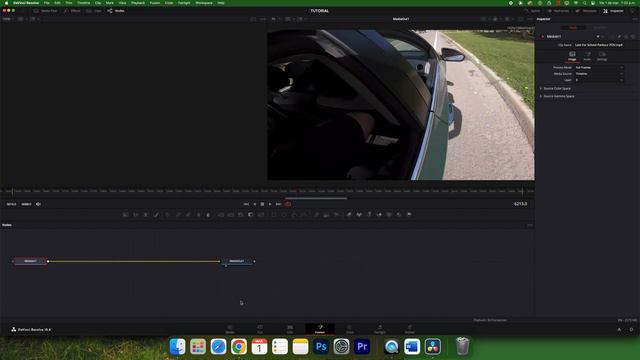Toggle the Nodes panel button
Viewport: 640px width, 360px height.
[116, 11]
